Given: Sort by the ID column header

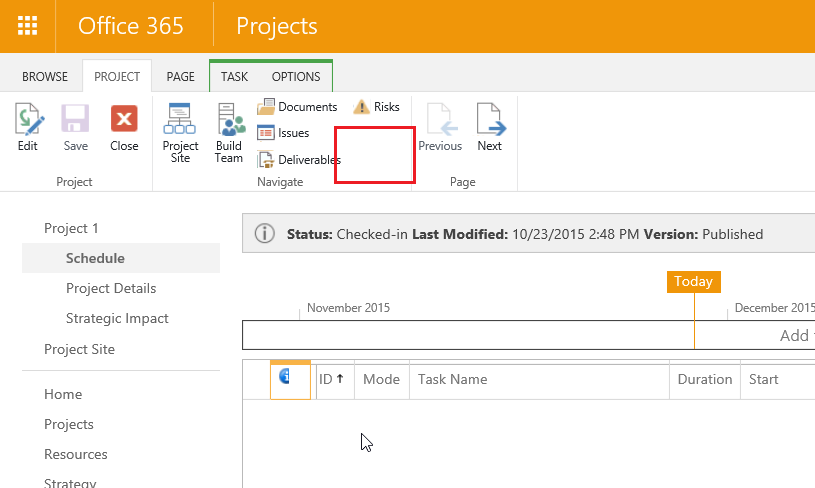Looking at the screenshot, I should [335, 379].
